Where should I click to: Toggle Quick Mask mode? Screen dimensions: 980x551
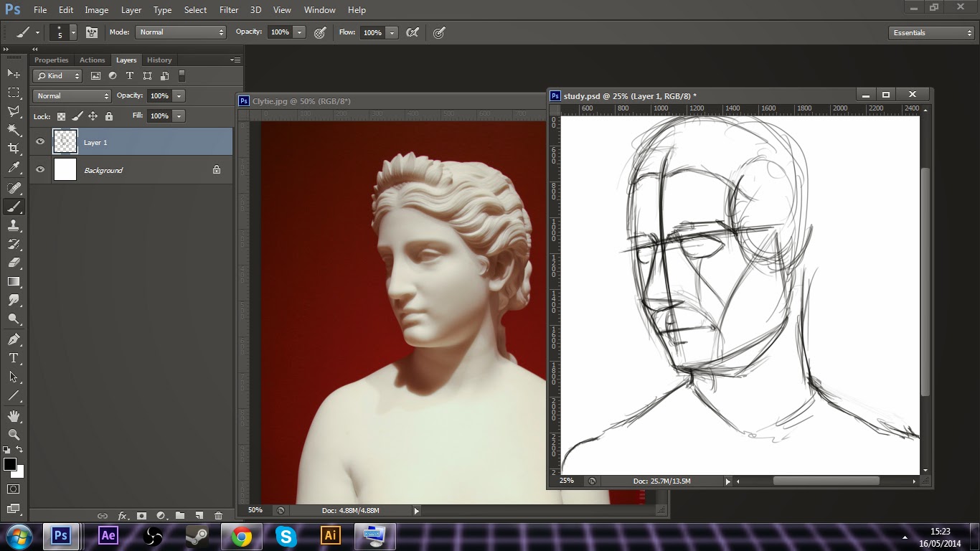click(14, 489)
